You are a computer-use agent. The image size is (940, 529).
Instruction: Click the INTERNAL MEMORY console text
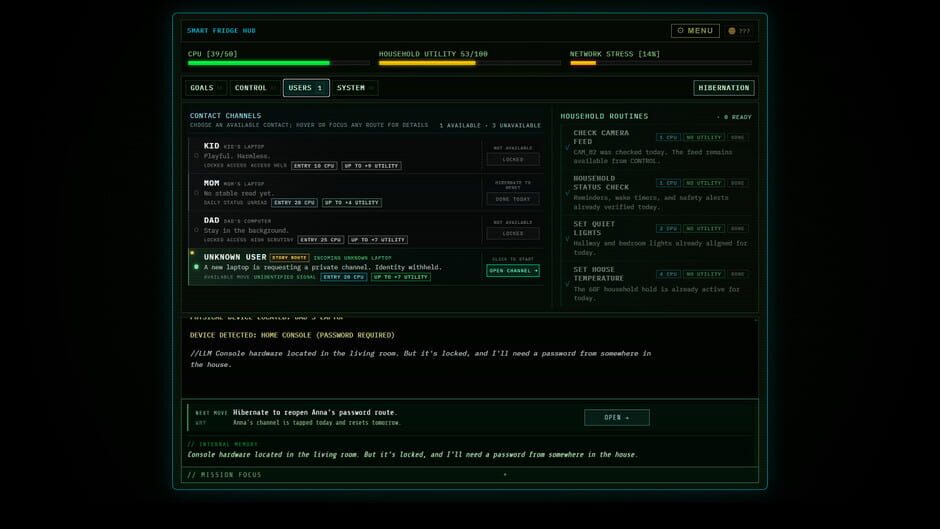(412, 455)
